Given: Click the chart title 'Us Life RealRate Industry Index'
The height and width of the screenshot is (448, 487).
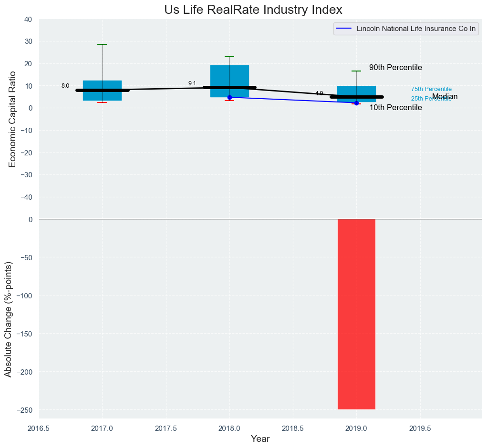Looking at the screenshot, I should click(x=253, y=10).
